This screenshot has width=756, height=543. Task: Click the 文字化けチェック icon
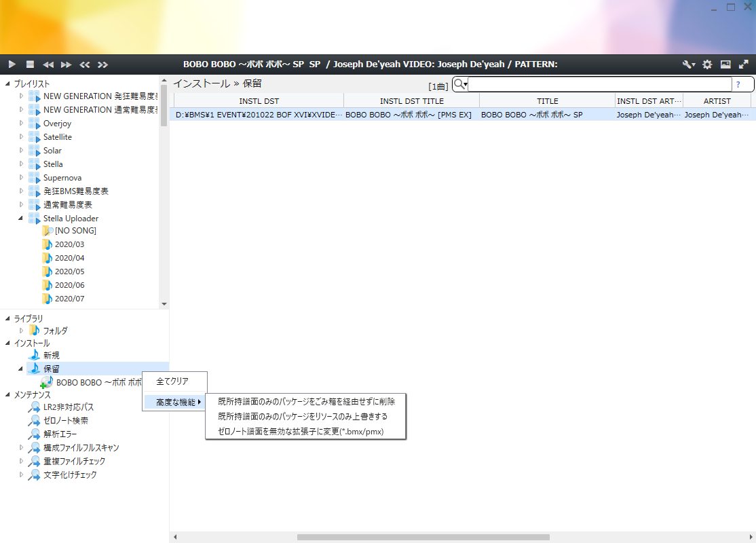click(x=34, y=475)
